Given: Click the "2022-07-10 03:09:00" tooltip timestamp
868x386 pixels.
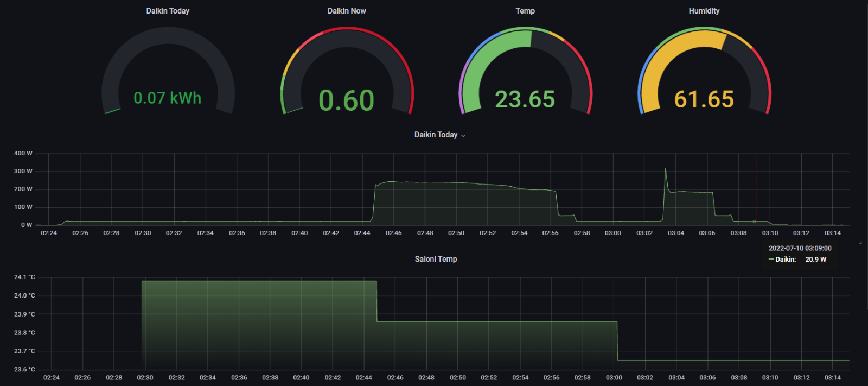Looking at the screenshot, I should (x=800, y=248).
